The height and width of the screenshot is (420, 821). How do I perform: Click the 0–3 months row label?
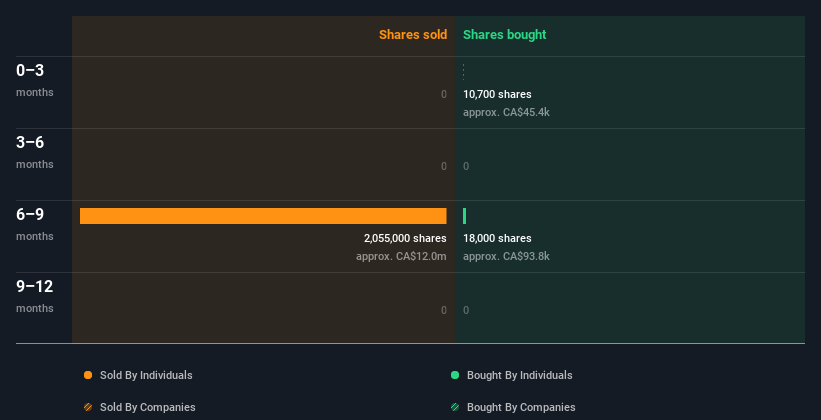point(31,71)
